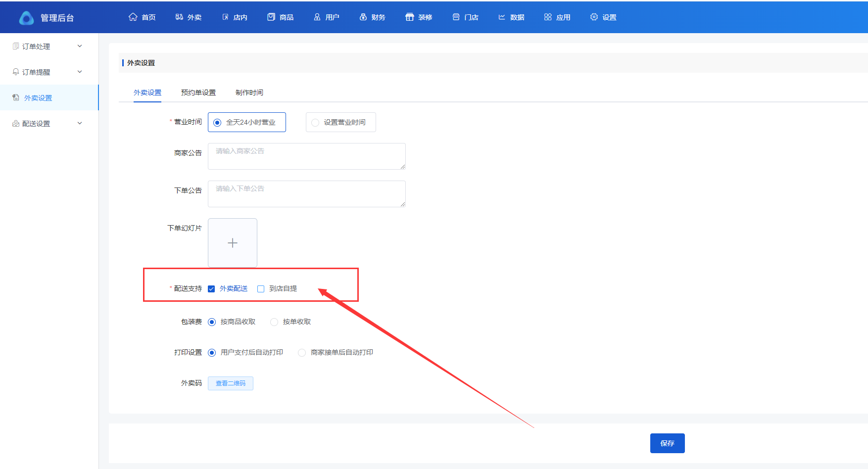
Task: Click the 用户 user icon in navbar
Action: [317, 17]
